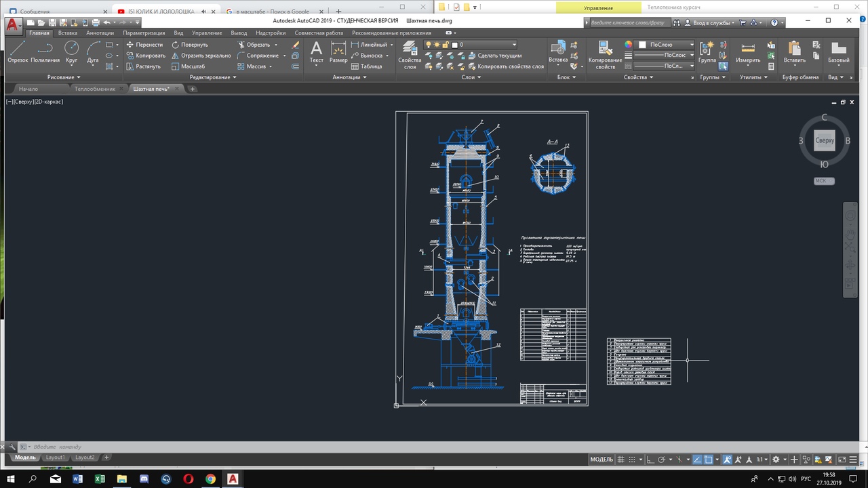Click the Растянуть (stretch) command
This screenshot has height=488, width=868.
coord(143,66)
